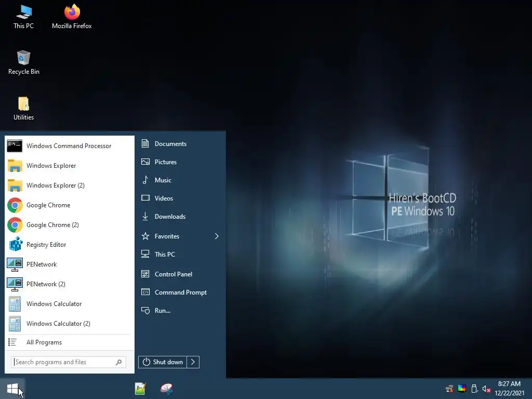This screenshot has width=532, height=399.
Task: Click the magnifier icon in the search box
Action: tap(118, 362)
